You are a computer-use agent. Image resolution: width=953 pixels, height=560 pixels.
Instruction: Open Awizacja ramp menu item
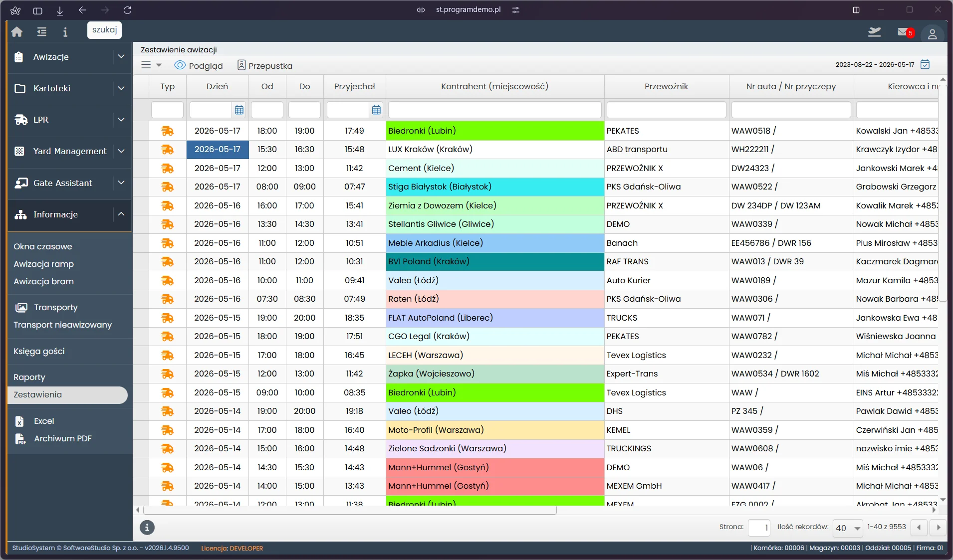pyautogui.click(x=44, y=264)
